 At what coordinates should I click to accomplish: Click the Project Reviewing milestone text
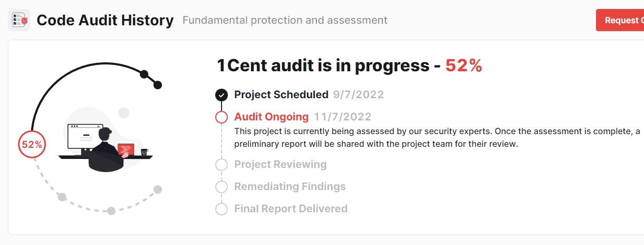coord(281,165)
